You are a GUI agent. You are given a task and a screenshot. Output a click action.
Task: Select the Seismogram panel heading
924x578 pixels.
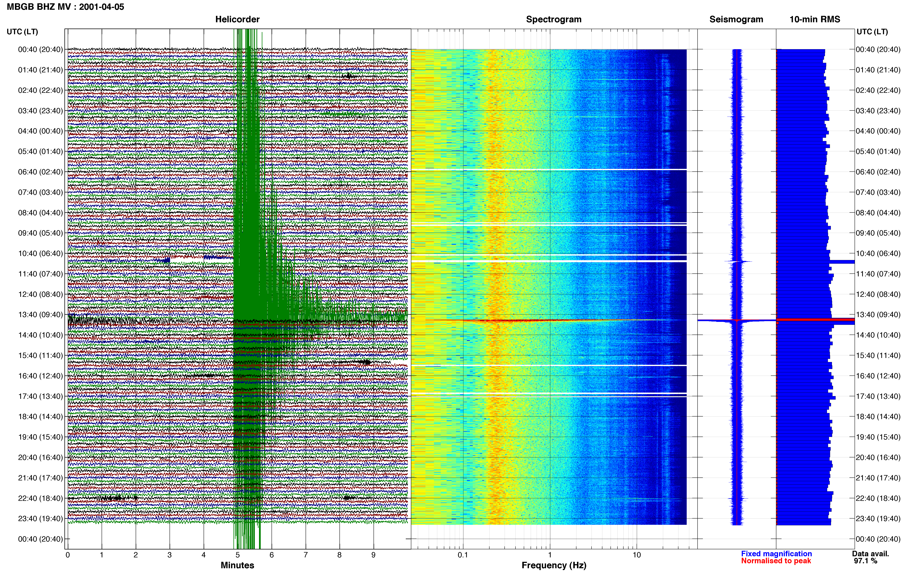[736, 19]
